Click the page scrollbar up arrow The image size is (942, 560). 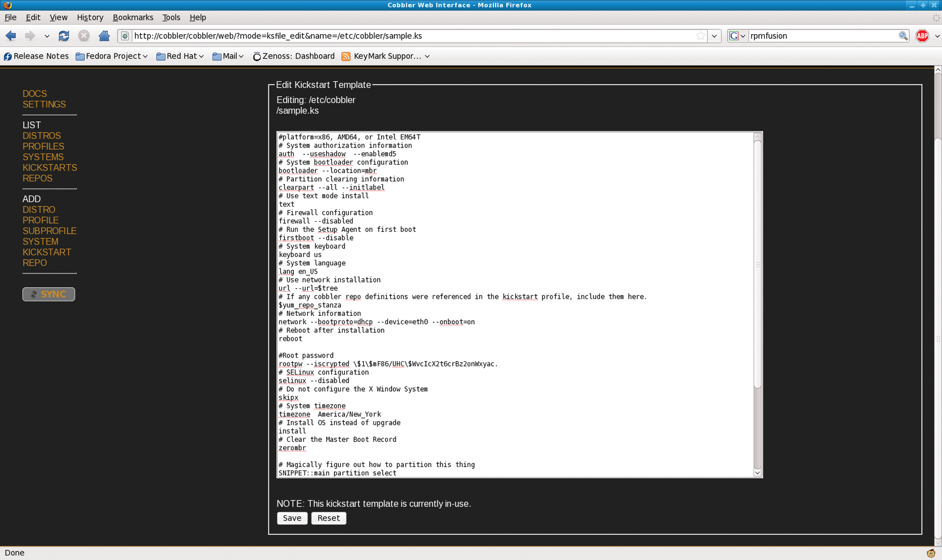point(938,70)
